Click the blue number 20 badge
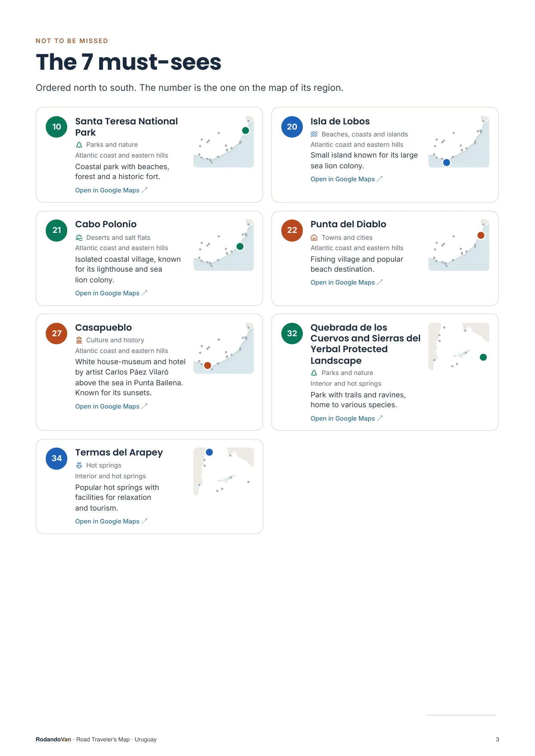The height and width of the screenshot is (756, 535). point(292,127)
